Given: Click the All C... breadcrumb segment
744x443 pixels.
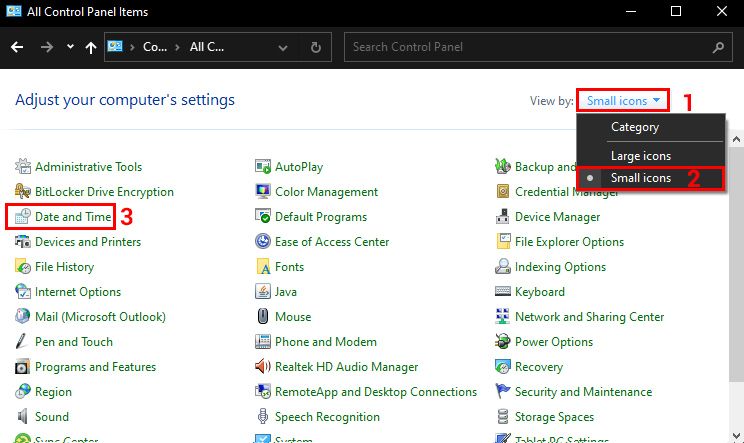Looking at the screenshot, I should [207, 47].
